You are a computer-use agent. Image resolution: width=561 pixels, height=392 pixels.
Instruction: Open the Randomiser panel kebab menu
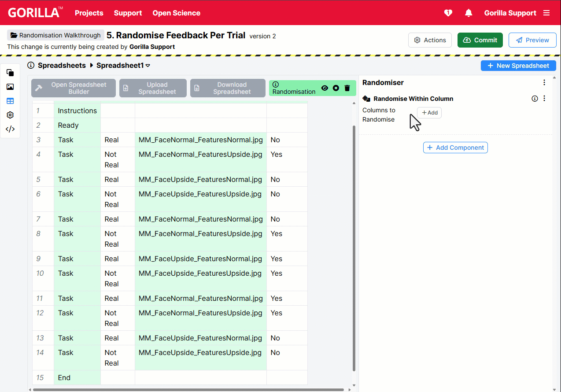pyautogui.click(x=544, y=82)
